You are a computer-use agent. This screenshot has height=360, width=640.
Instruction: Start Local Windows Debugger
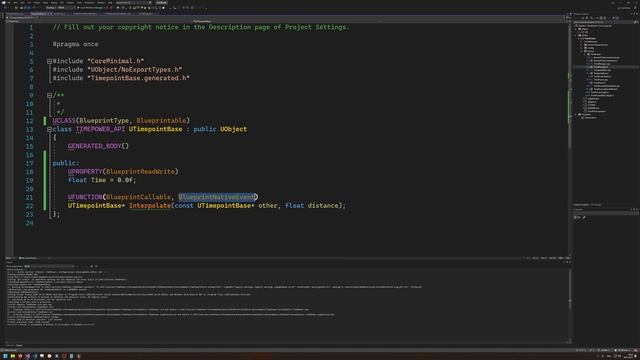coord(91,8)
